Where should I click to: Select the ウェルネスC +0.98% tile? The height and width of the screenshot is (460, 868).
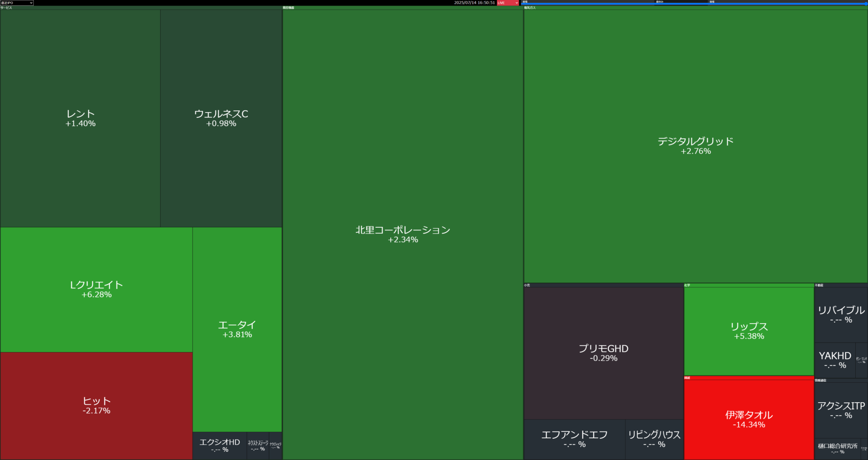point(221,118)
